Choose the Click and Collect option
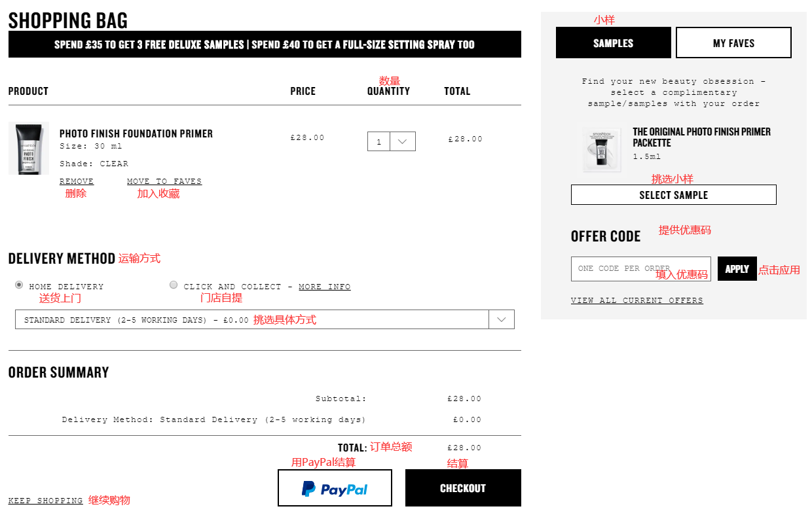Viewport: 812px width, 515px height. 174,285
